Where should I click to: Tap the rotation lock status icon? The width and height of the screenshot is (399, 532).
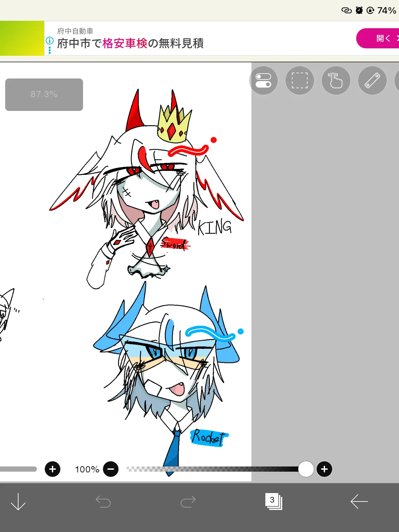(370, 10)
